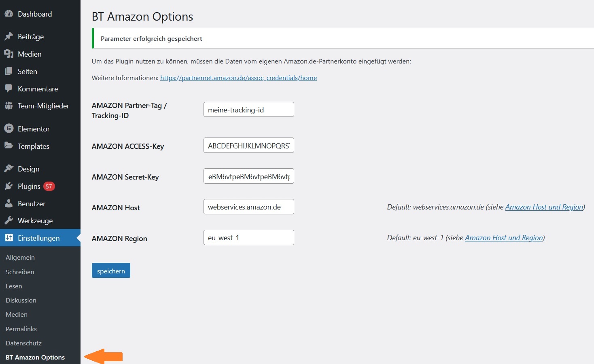Click the Elementor logo icon

pos(8,129)
